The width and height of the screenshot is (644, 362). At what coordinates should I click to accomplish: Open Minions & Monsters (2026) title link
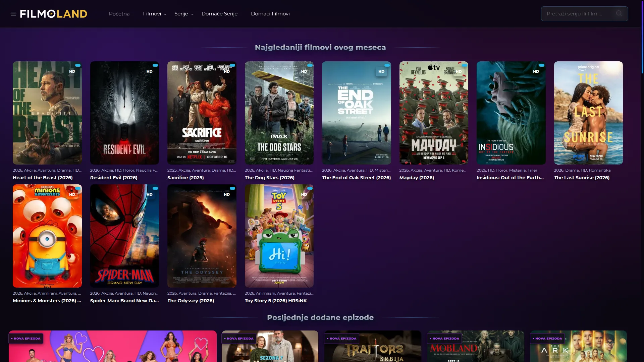tap(47, 301)
